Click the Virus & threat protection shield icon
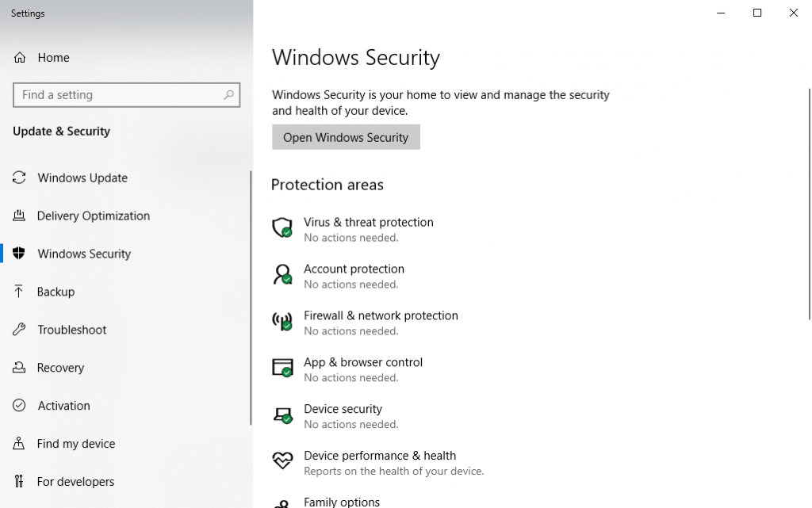Image resolution: width=812 pixels, height=508 pixels. point(282,228)
